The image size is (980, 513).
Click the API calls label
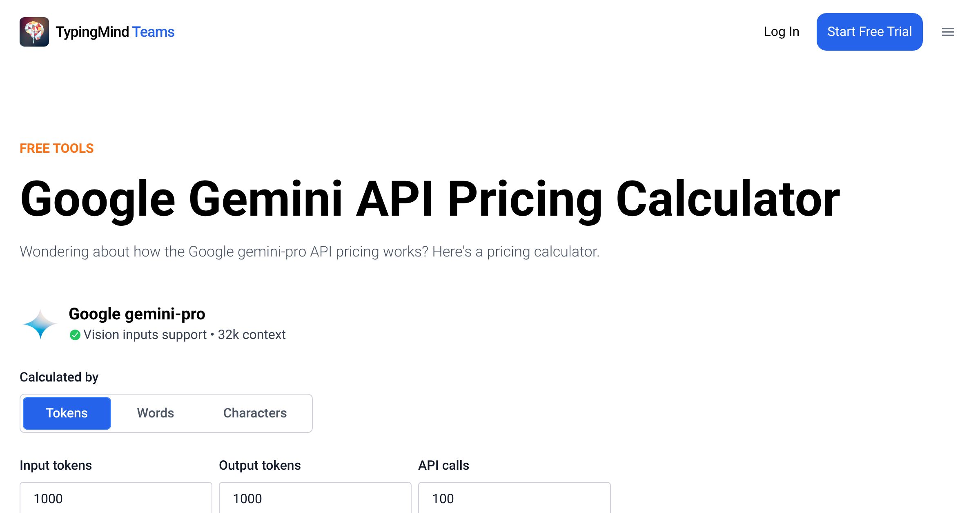coord(443,465)
